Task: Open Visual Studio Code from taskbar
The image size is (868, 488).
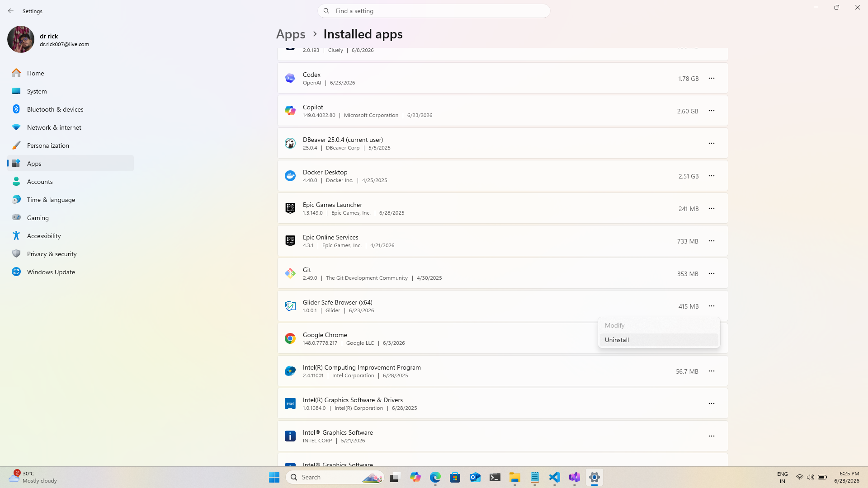Action: 555,477
